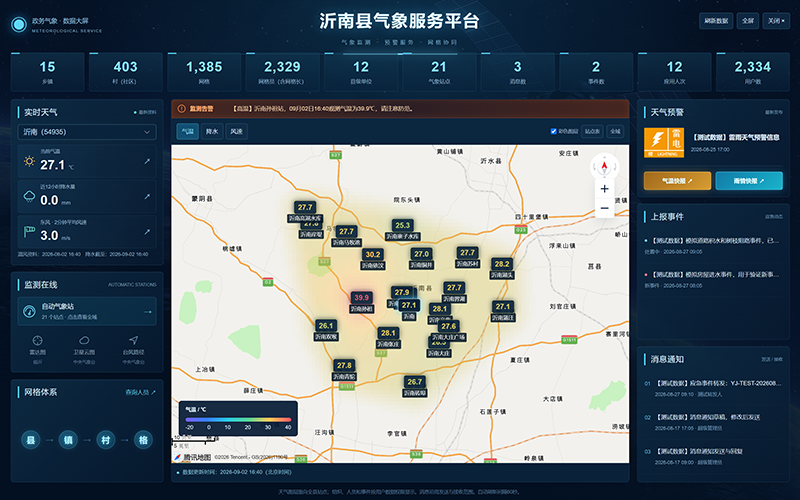Screen dimensions: 800x500
Task: Open the 雷达图 radar icon
Action: click(x=37, y=340)
